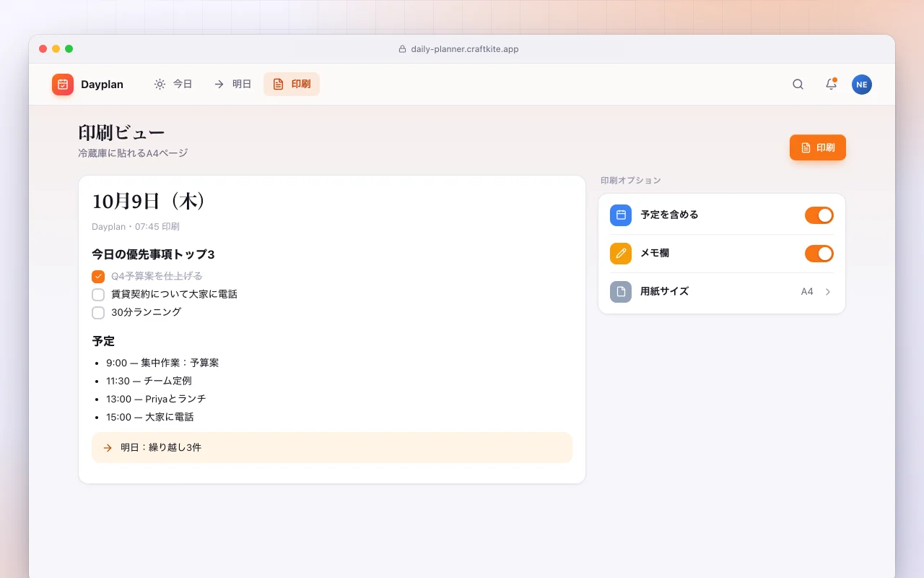924x578 pixels.
Task: Click the pencil icon beside メモ欄
Action: (x=621, y=254)
